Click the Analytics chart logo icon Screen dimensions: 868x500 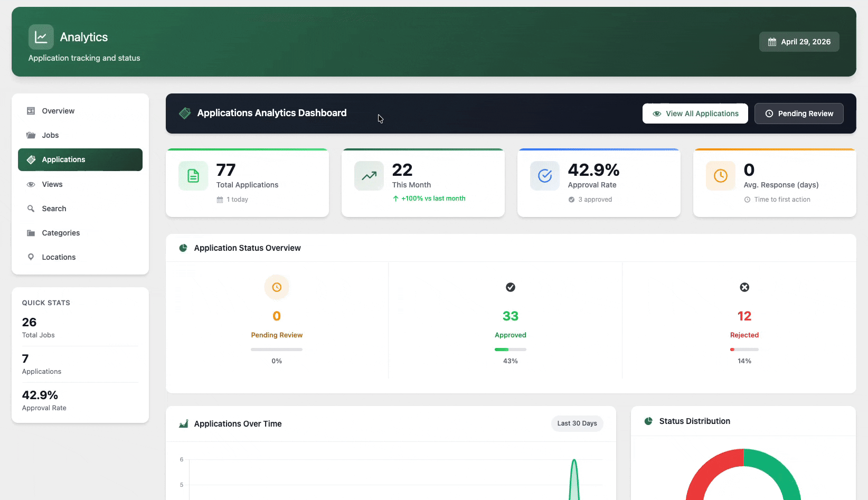tap(41, 37)
